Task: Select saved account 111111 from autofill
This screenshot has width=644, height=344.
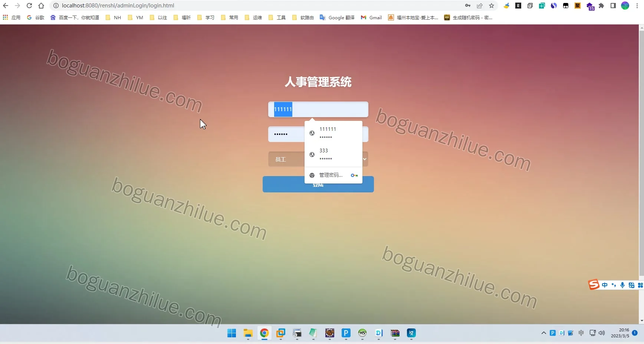Action: coord(333,133)
